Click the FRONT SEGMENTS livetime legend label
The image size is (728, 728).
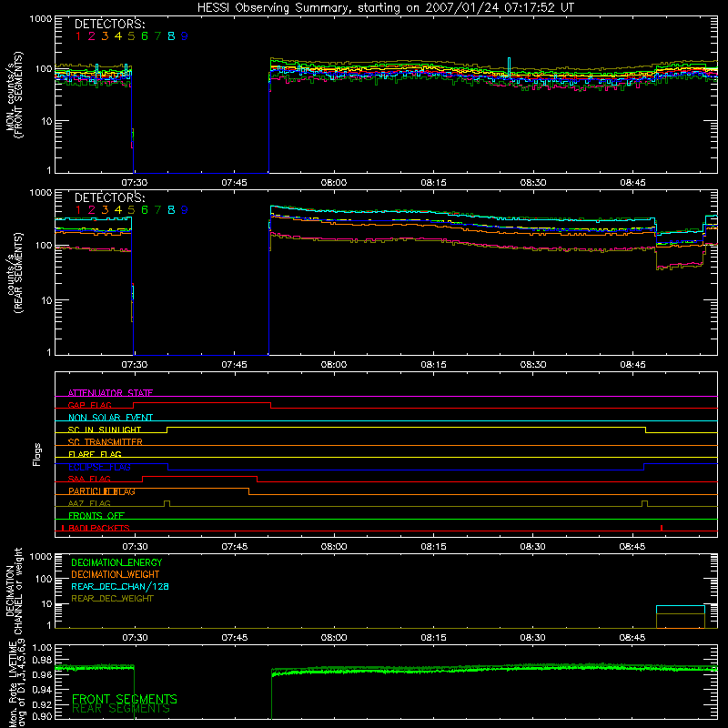(125, 699)
